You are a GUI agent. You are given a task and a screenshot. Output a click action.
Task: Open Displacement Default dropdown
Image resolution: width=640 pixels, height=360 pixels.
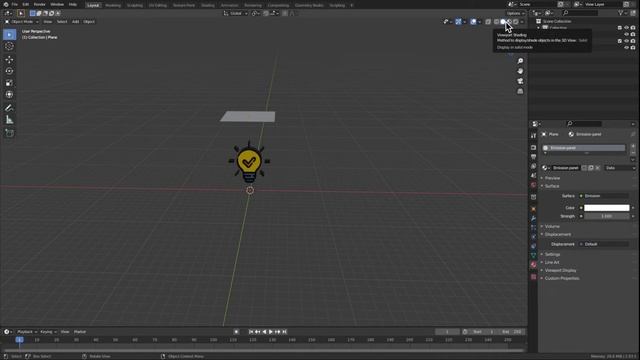click(x=604, y=244)
